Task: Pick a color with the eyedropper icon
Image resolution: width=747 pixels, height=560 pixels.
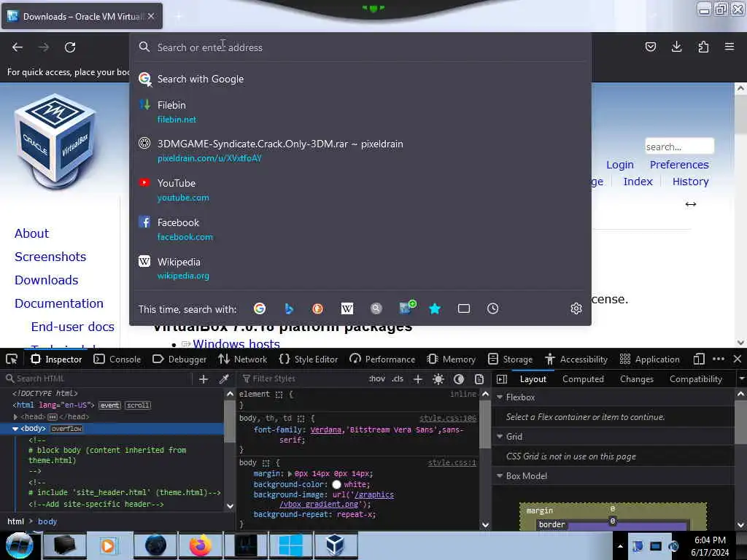Action: coord(223,379)
